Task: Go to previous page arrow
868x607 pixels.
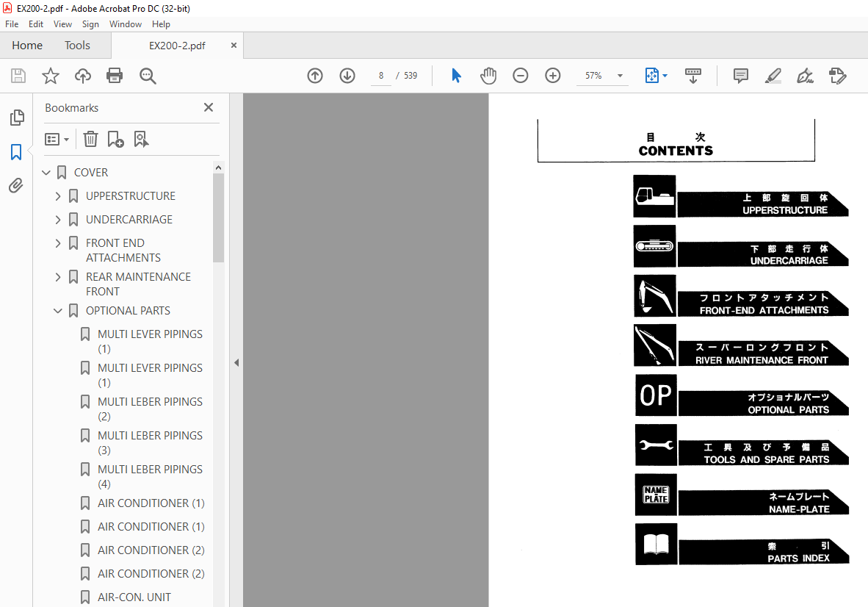Action: [x=315, y=75]
